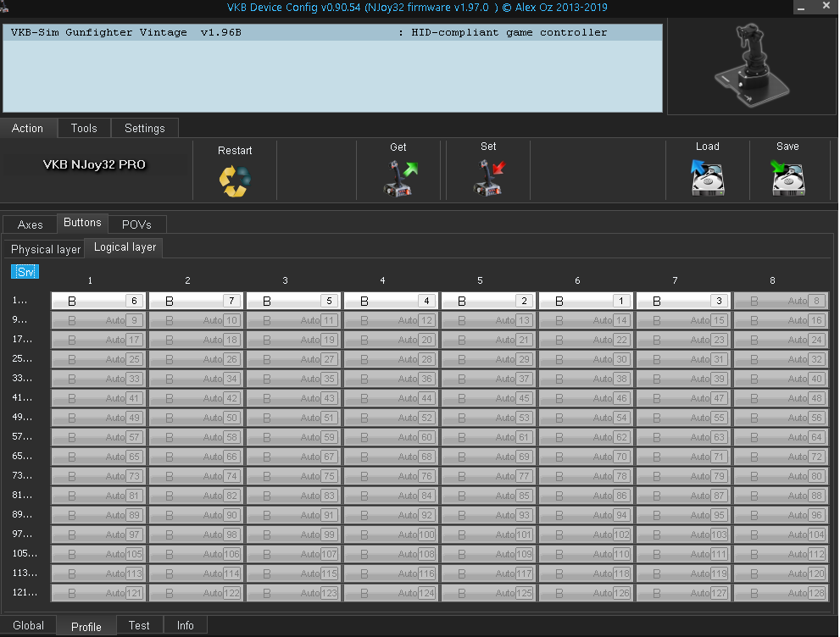Screen dimensions: 840x637
Task: Click the Load from disk icon
Action: 707,179
